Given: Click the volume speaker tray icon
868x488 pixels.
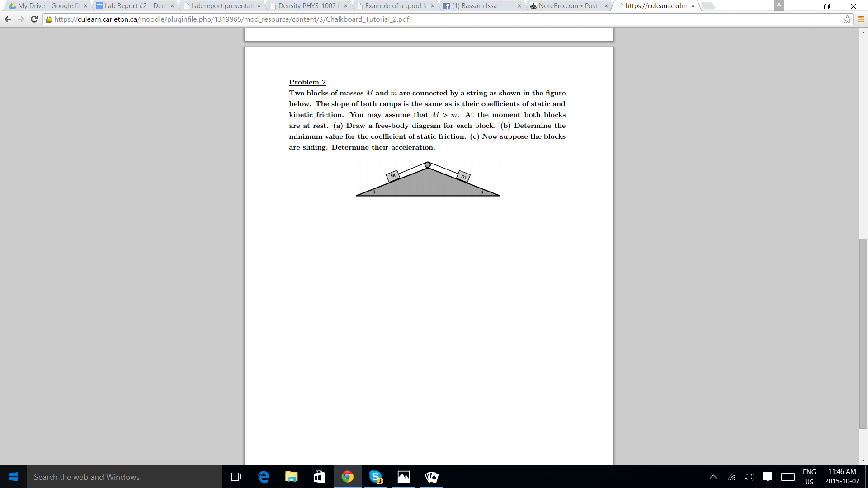Looking at the screenshot, I should [x=749, y=477].
